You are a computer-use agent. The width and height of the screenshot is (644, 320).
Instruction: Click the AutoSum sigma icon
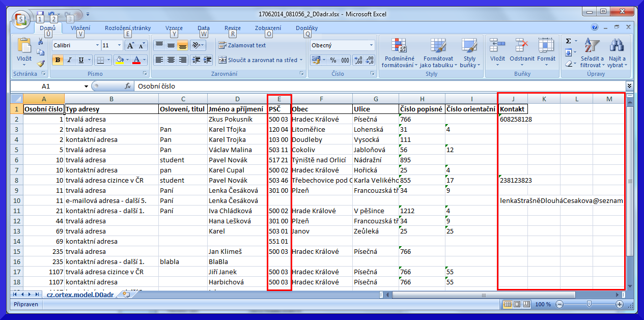pos(568,41)
